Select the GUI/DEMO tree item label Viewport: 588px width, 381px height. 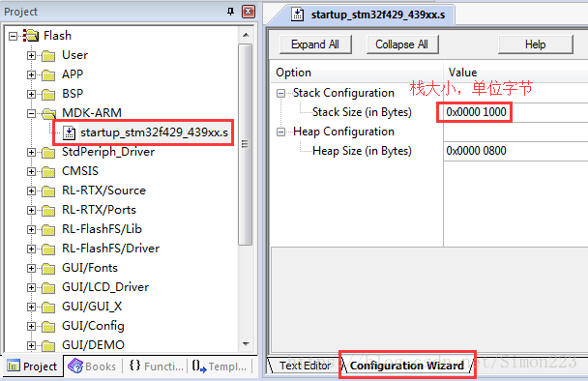[x=93, y=344]
